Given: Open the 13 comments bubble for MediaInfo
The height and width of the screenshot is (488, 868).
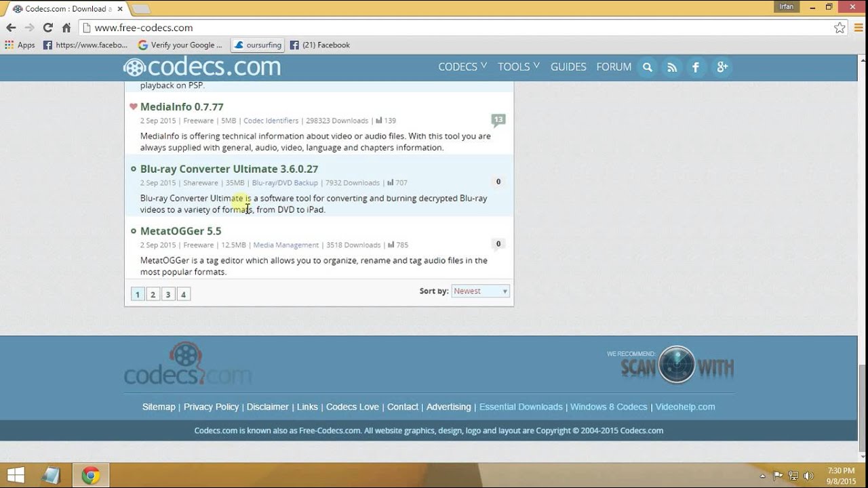Looking at the screenshot, I should (x=498, y=121).
